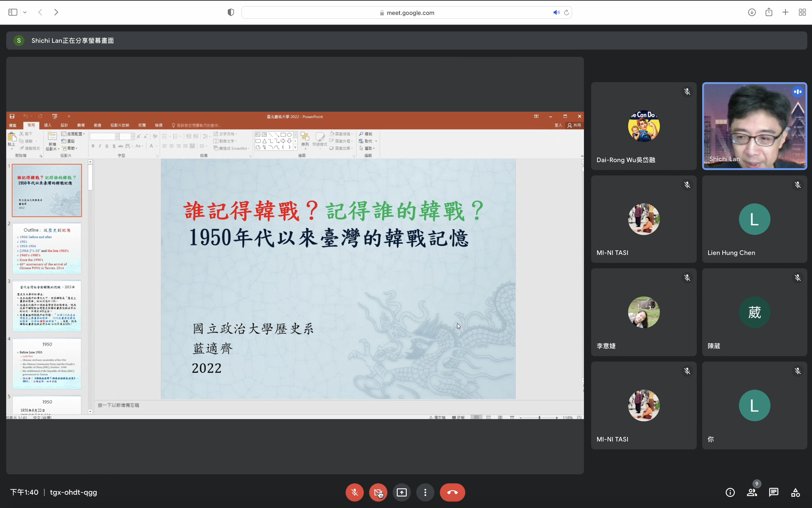Open the font size dropdown
Viewport: 812px width, 508px height.
coord(131,136)
